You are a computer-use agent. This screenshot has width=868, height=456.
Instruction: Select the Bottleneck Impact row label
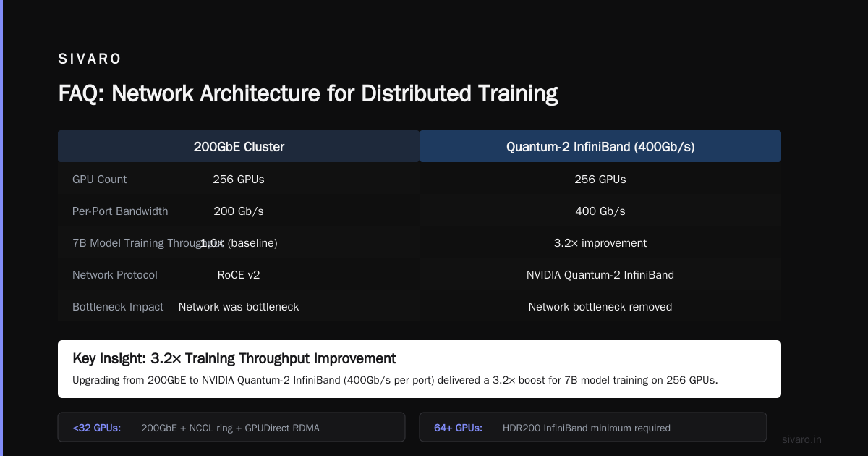(118, 307)
